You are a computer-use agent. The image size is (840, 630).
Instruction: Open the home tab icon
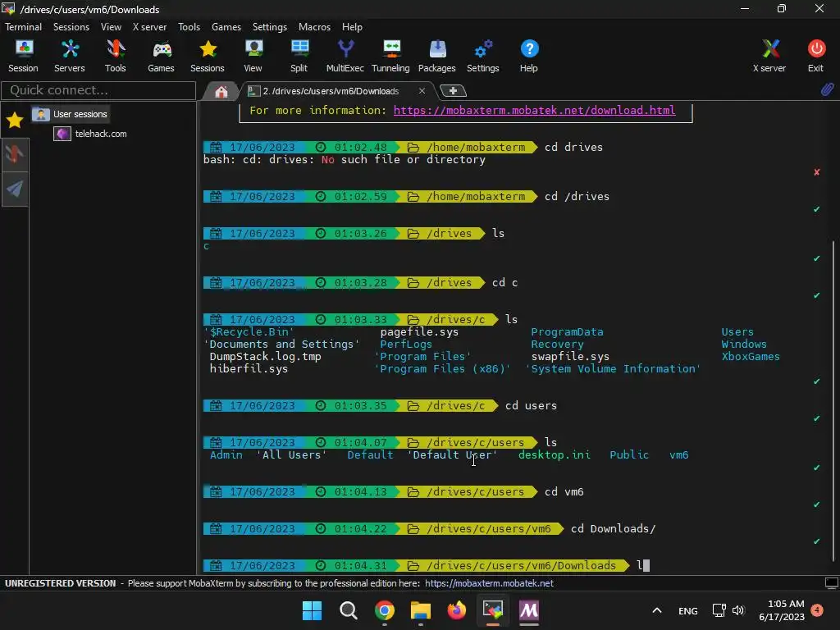point(221,92)
